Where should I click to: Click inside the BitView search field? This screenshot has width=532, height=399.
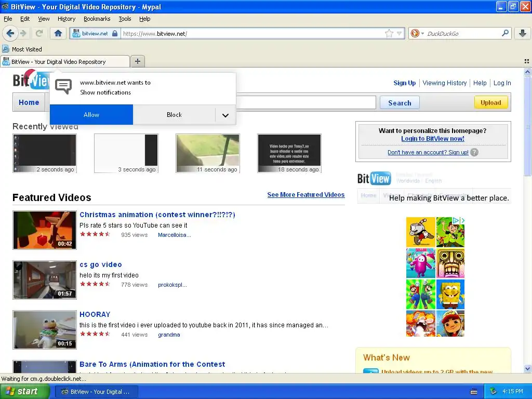coord(305,102)
